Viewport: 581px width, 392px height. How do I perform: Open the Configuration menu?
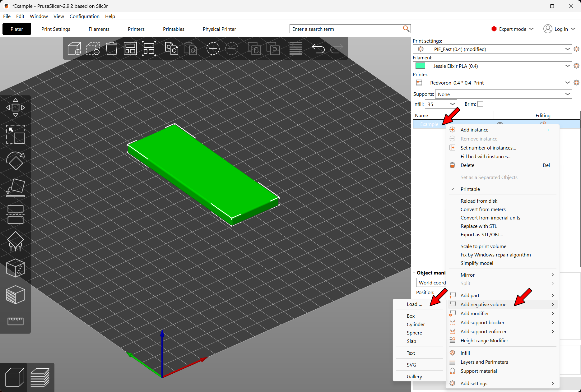point(84,16)
